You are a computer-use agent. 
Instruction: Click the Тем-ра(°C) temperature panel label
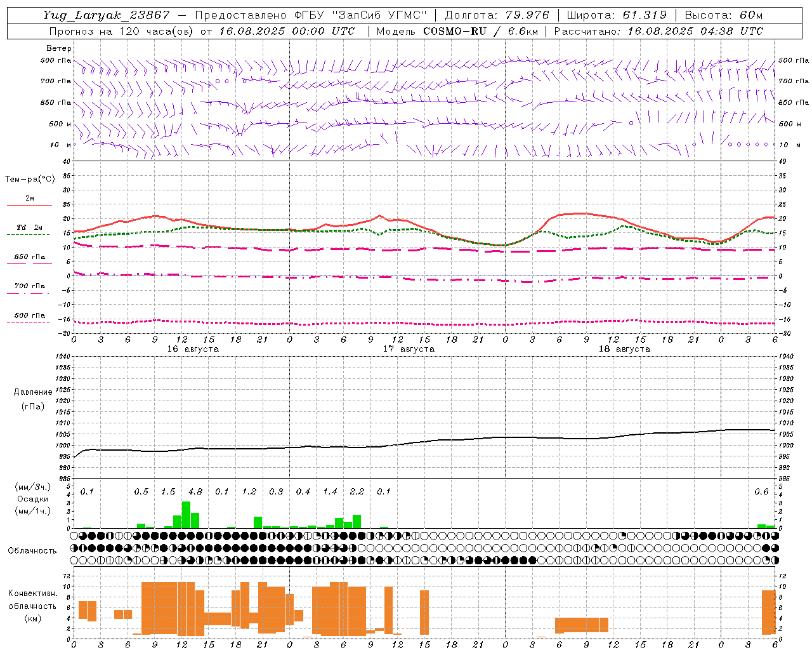coord(30,180)
